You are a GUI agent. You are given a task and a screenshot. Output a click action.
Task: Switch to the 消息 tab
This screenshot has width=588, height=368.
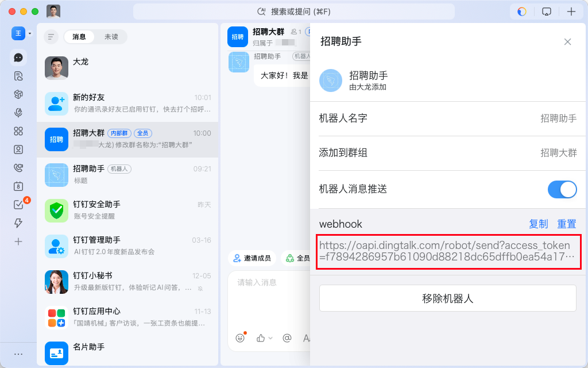[79, 37]
